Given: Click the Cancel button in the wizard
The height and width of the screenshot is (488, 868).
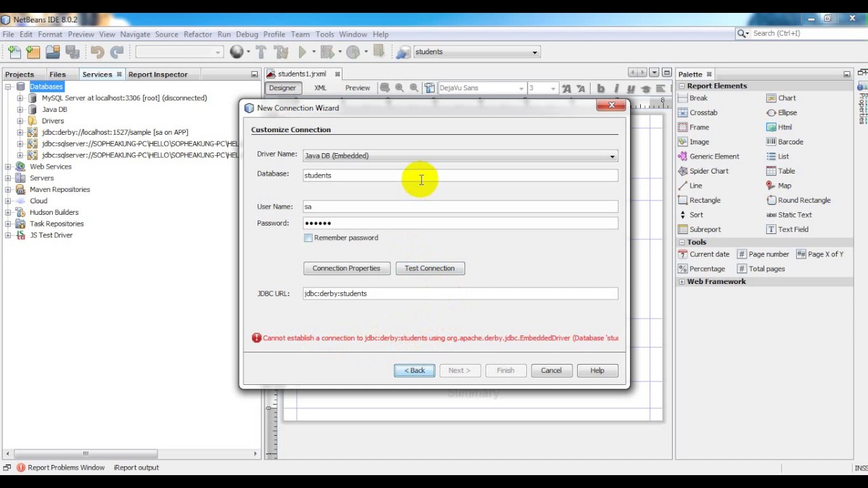Looking at the screenshot, I should [x=551, y=371].
